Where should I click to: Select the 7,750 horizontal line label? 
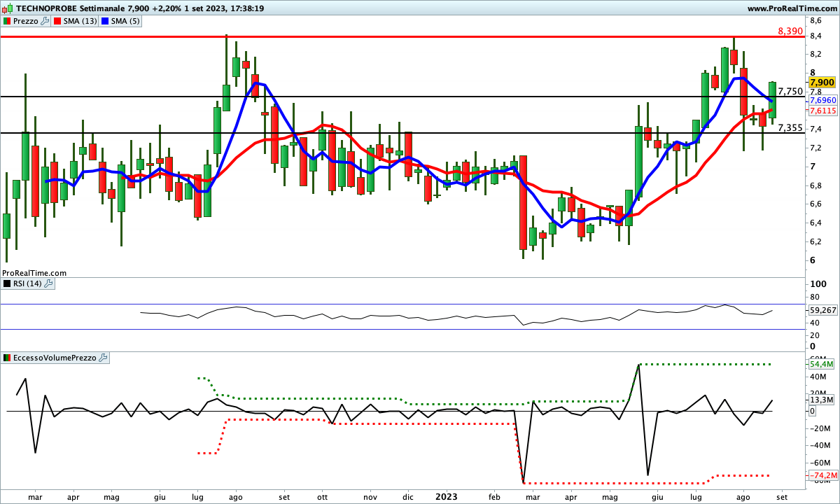tap(790, 92)
